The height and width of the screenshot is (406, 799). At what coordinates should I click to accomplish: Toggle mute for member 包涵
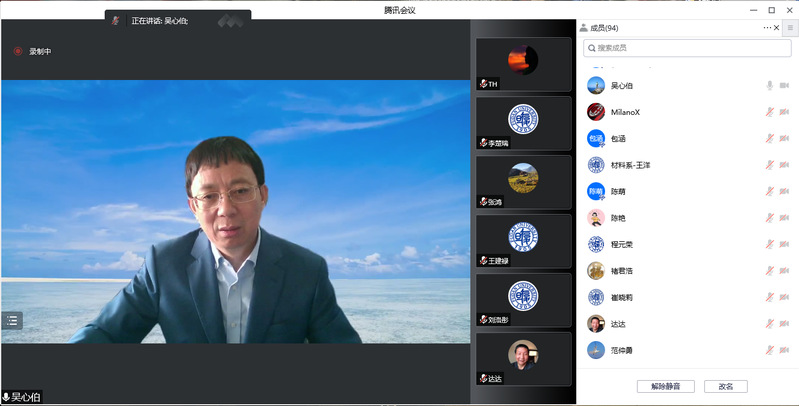[x=770, y=138]
